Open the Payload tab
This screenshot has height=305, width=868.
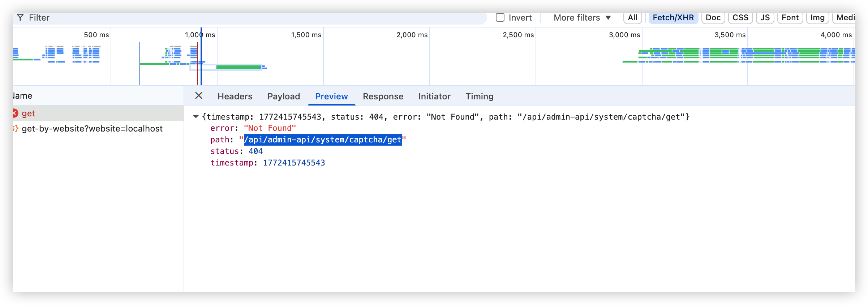pyautogui.click(x=284, y=96)
